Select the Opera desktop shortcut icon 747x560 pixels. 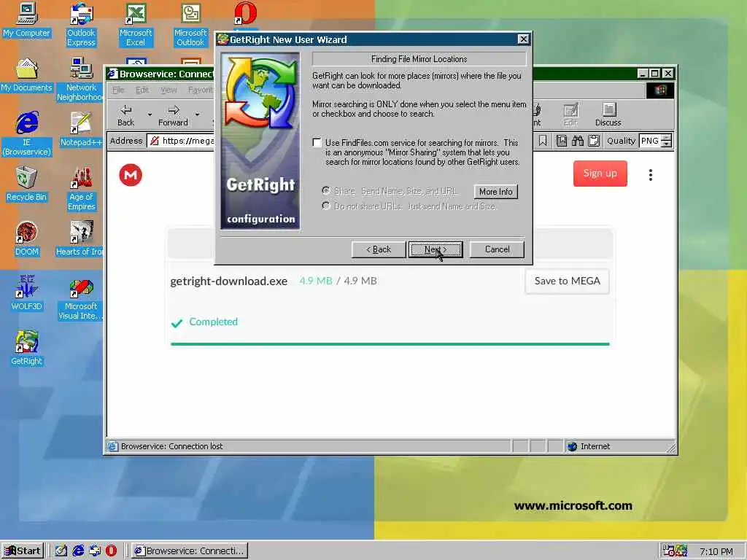(245, 15)
